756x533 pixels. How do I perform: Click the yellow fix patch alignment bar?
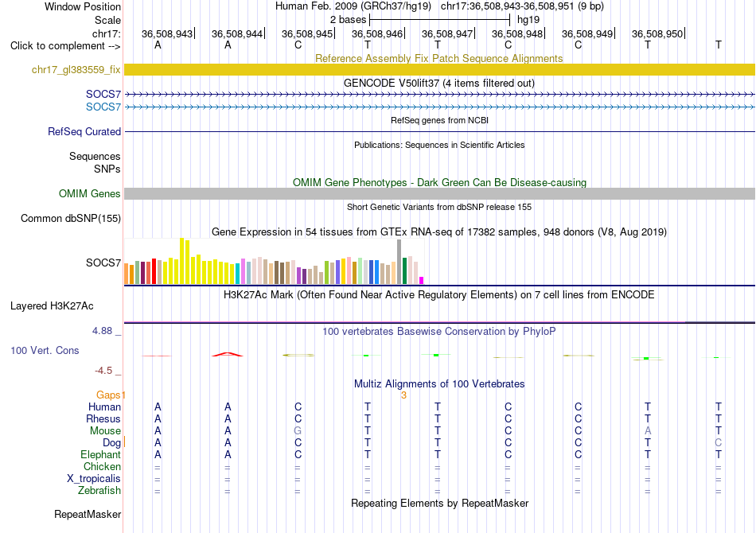(x=439, y=69)
